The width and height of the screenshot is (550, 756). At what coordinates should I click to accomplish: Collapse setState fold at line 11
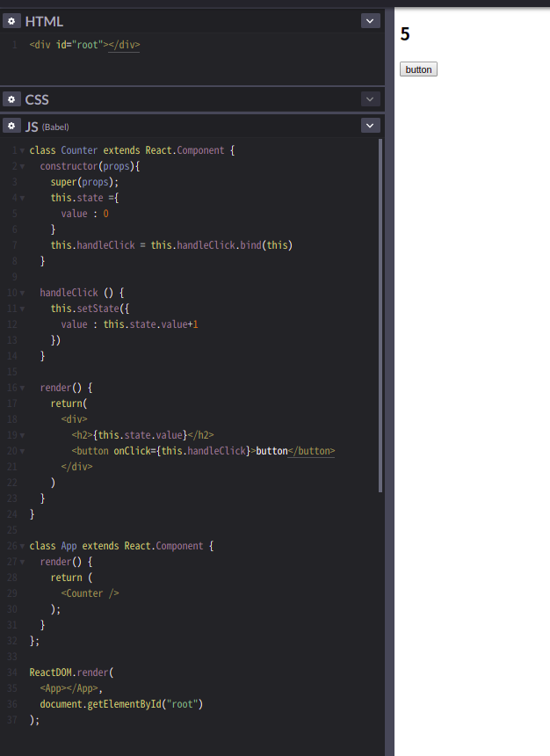pos(22,309)
